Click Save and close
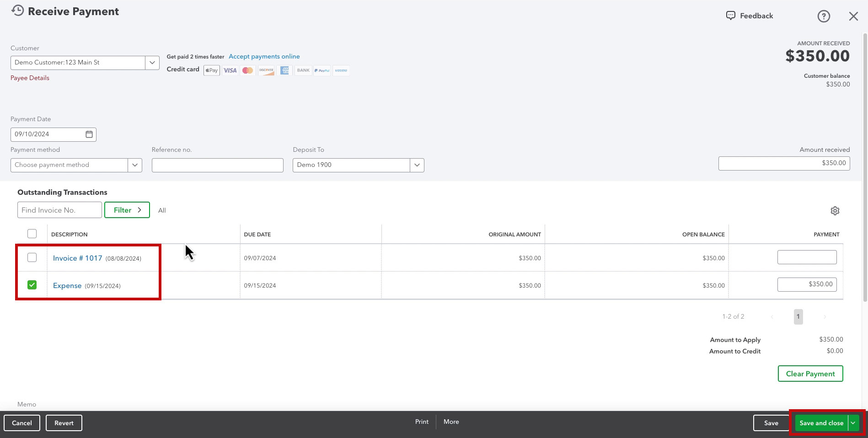Viewport: 868px width, 438px height. pyautogui.click(x=821, y=423)
